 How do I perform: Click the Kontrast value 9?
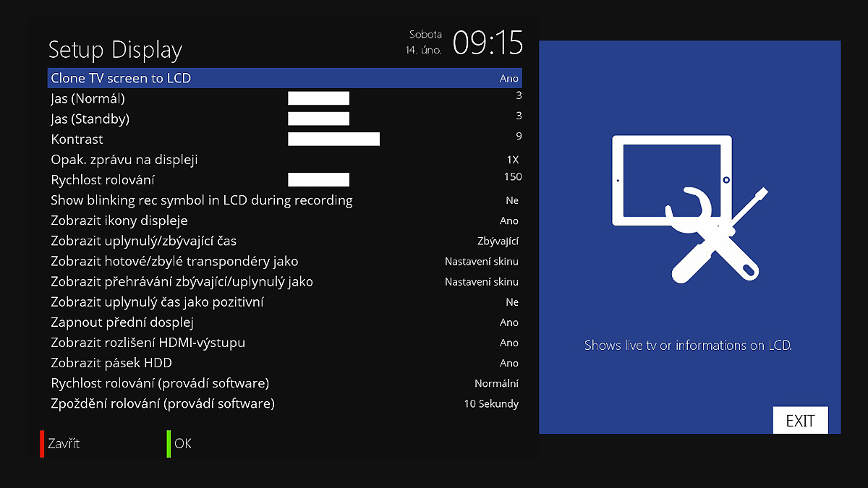tap(519, 136)
